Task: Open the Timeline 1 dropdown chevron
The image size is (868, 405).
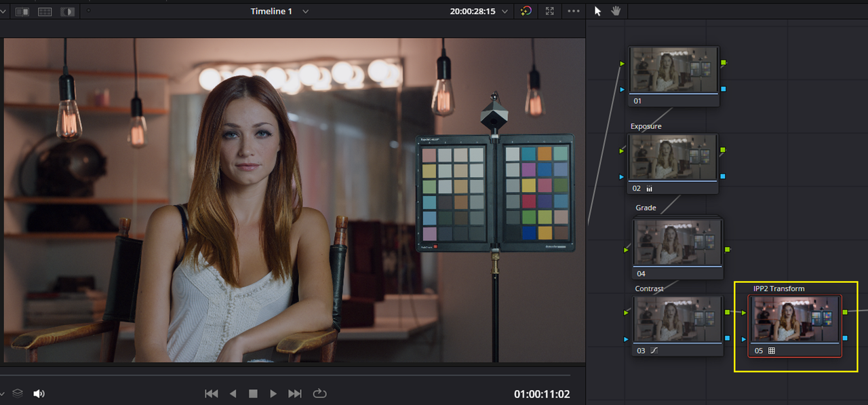Action: click(306, 12)
